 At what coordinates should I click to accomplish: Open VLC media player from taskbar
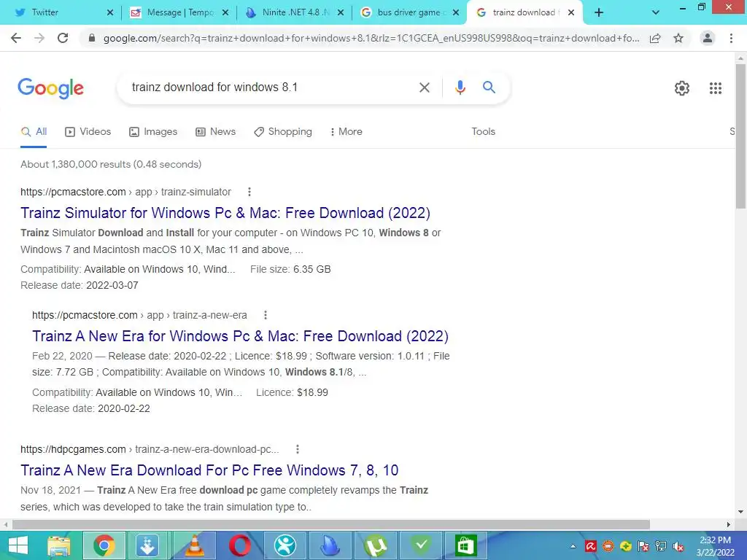194,545
